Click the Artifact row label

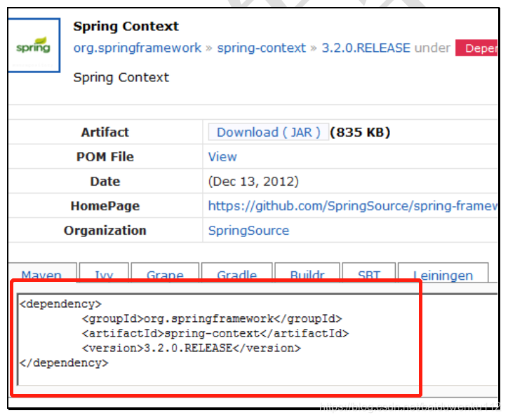pos(105,132)
